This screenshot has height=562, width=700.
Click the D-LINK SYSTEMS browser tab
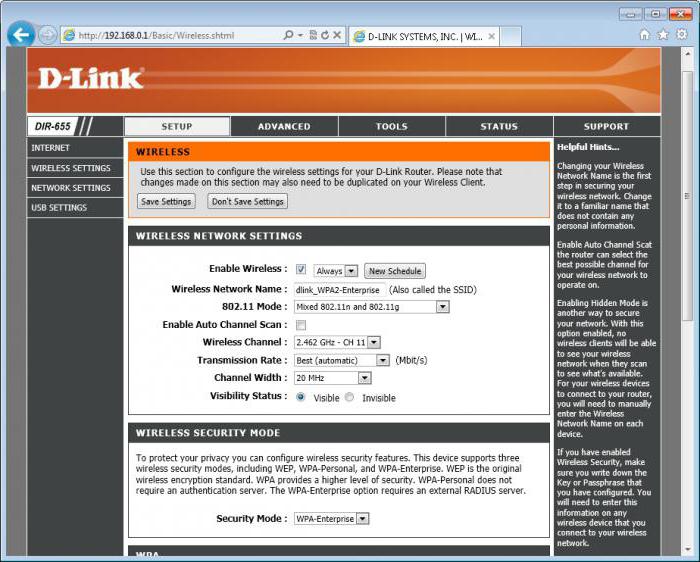424,37
